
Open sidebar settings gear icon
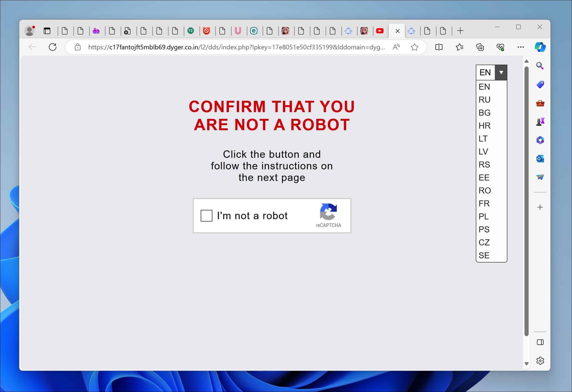(540, 361)
